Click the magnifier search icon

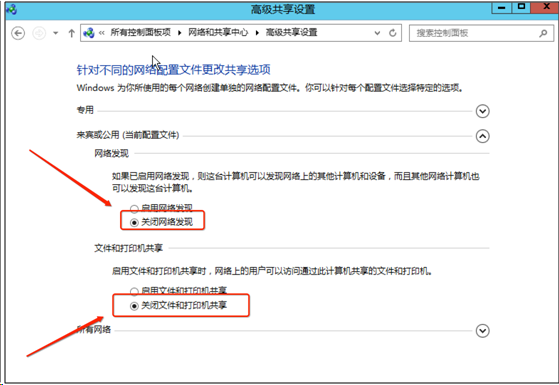tap(543, 33)
